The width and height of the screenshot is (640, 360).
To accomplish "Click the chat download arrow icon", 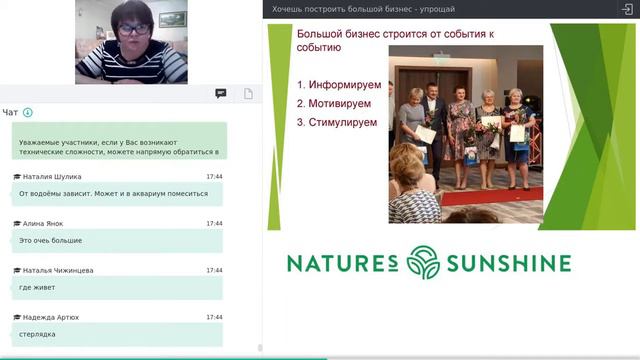I will point(28,112).
